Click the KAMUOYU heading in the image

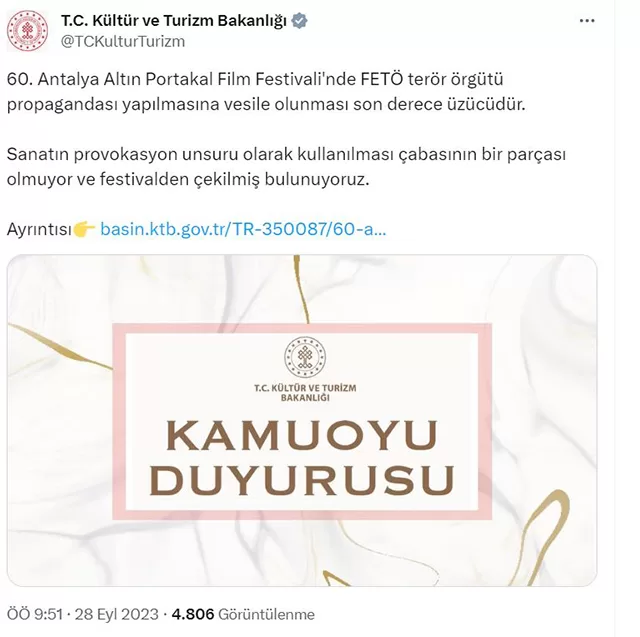pos(302,435)
